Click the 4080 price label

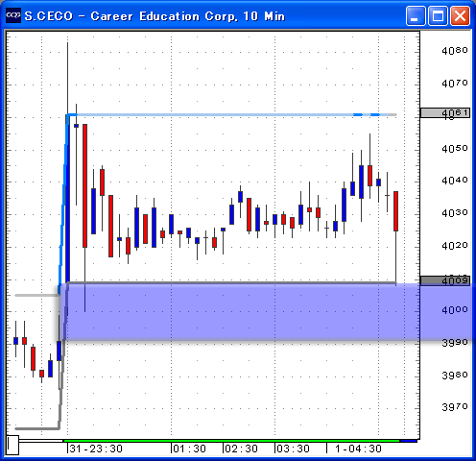point(454,51)
